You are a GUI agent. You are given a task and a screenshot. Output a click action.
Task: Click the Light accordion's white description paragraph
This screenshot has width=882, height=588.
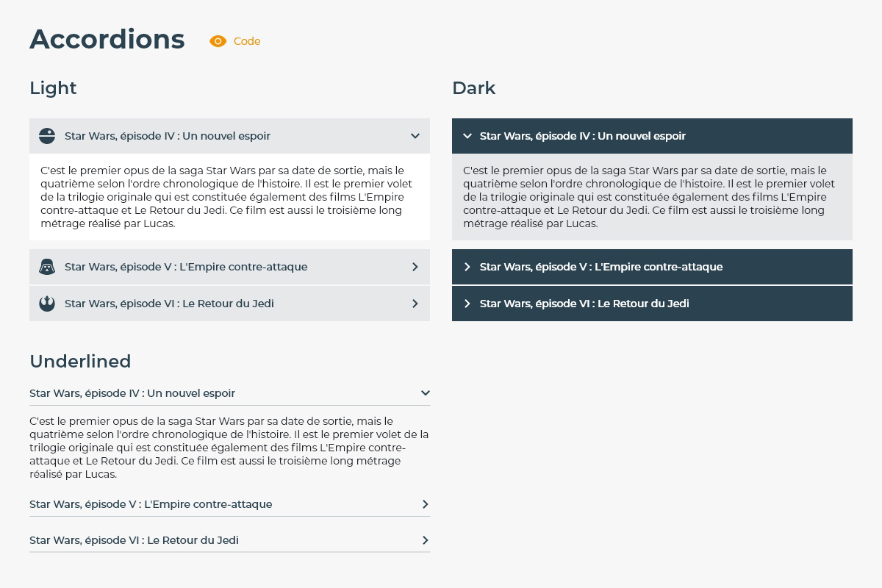point(228,197)
